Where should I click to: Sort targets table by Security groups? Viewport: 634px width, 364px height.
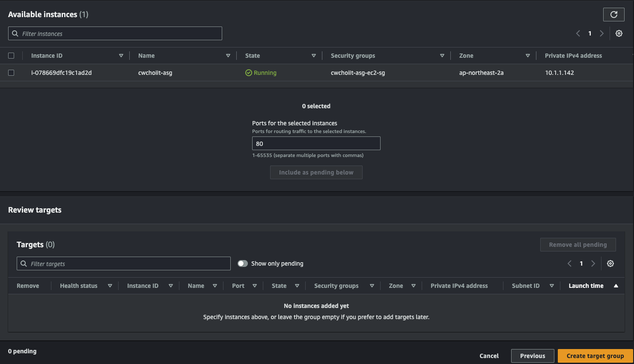point(372,286)
